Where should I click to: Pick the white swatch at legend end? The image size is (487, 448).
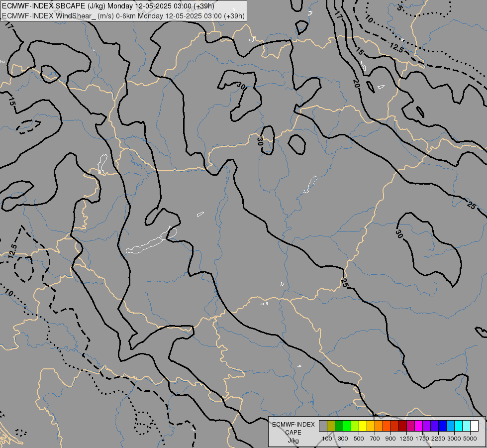click(x=475, y=426)
